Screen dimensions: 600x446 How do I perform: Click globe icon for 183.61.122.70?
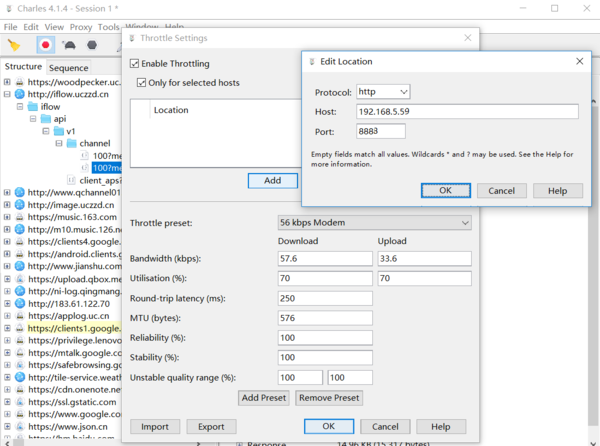tap(20, 303)
